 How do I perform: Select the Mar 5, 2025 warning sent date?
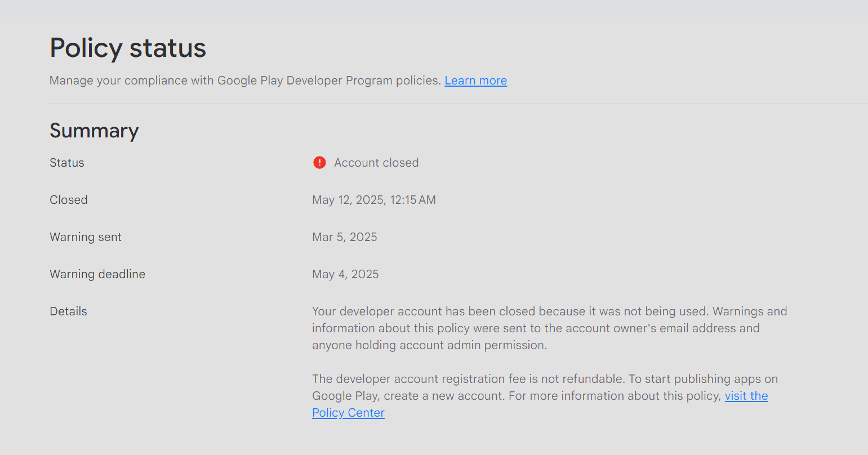pos(345,237)
